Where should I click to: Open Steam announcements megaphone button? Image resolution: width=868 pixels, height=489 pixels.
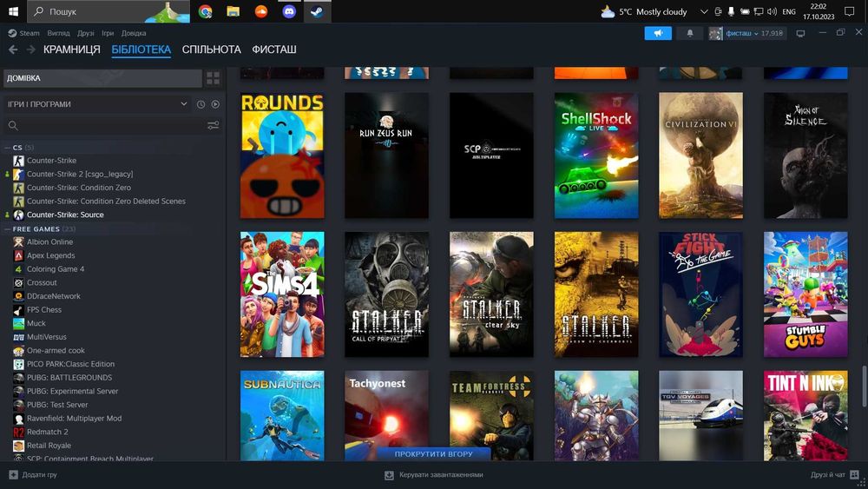(x=658, y=33)
